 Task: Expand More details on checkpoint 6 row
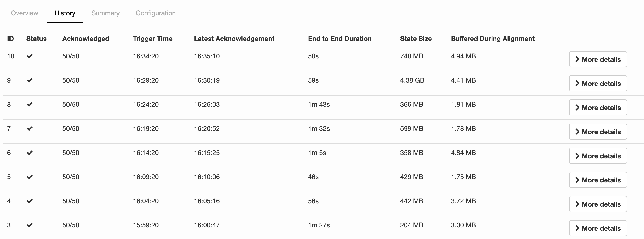[x=597, y=156]
